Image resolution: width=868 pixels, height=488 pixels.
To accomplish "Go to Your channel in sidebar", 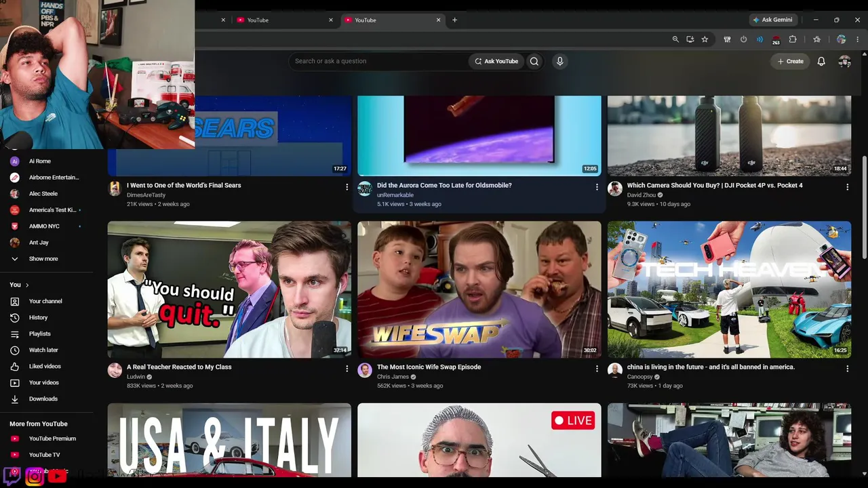I will [x=46, y=301].
